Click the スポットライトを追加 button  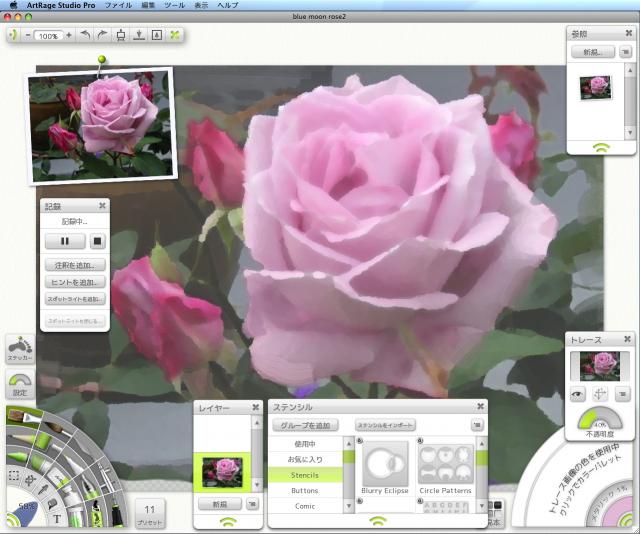tap(75, 299)
